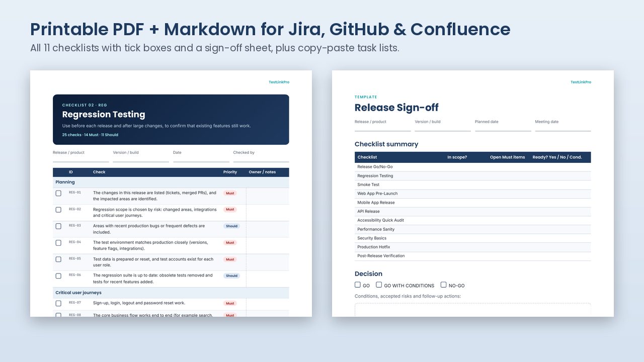Click the Priority column header
The width and height of the screenshot is (644, 362).
pos(230,172)
